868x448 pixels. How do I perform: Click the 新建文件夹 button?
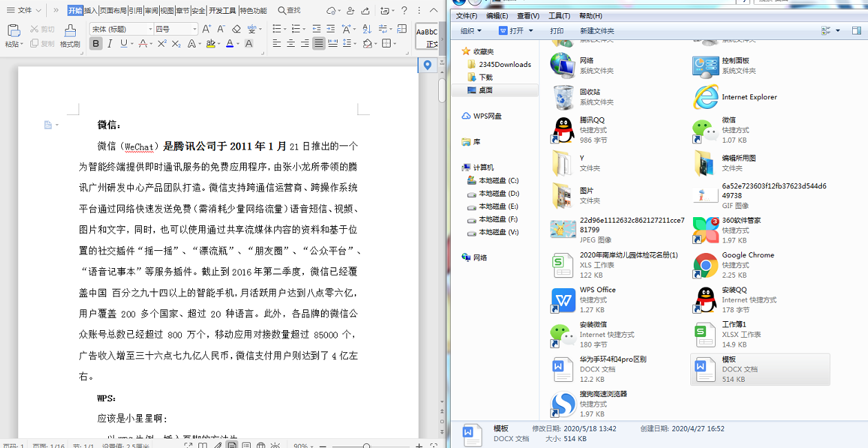click(x=597, y=31)
